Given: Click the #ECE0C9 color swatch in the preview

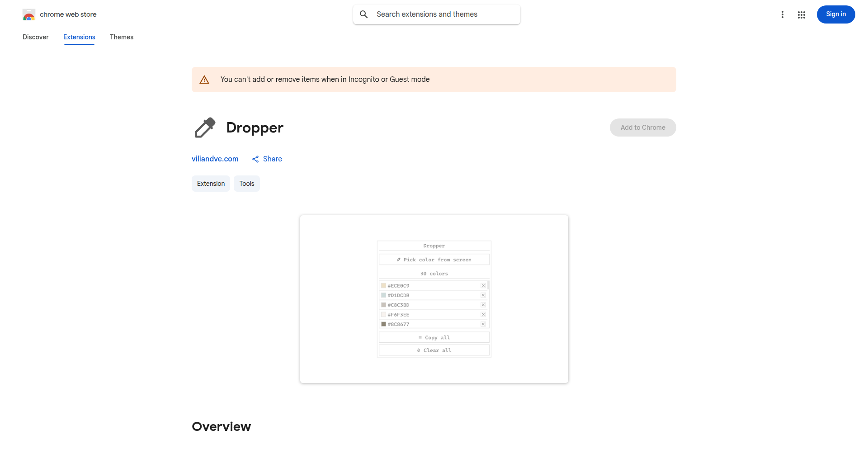Looking at the screenshot, I should tap(384, 285).
